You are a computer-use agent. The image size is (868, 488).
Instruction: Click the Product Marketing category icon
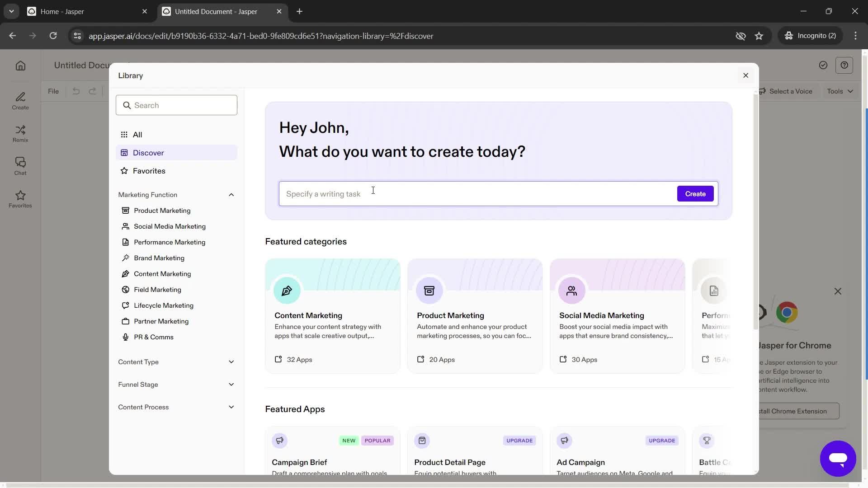pyautogui.click(x=429, y=290)
